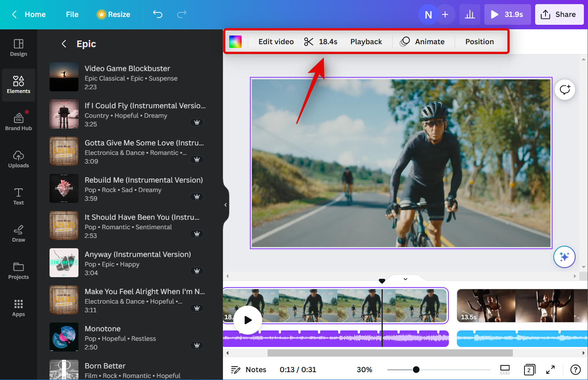This screenshot has width=588, height=380.
Task: Toggle the grid view button
Action: pyautogui.click(x=505, y=370)
